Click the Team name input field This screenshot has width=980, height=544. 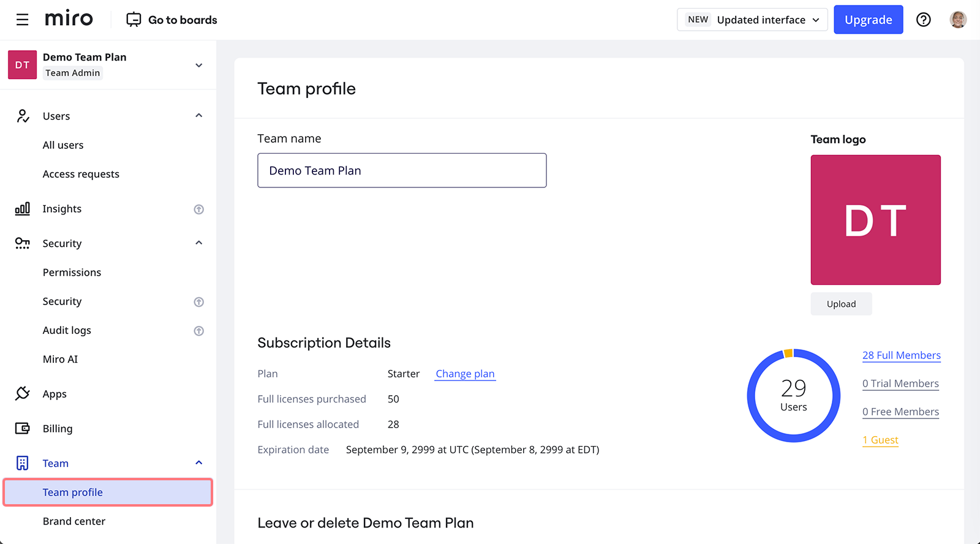click(x=402, y=170)
